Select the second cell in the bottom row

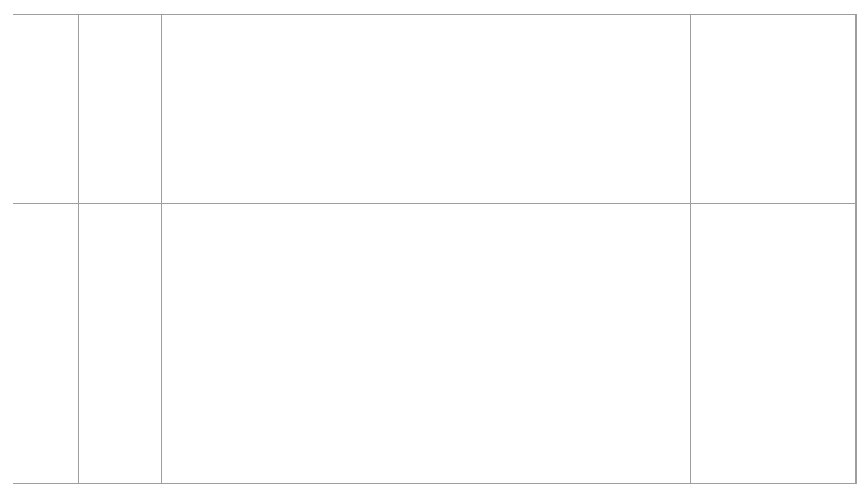pos(120,374)
